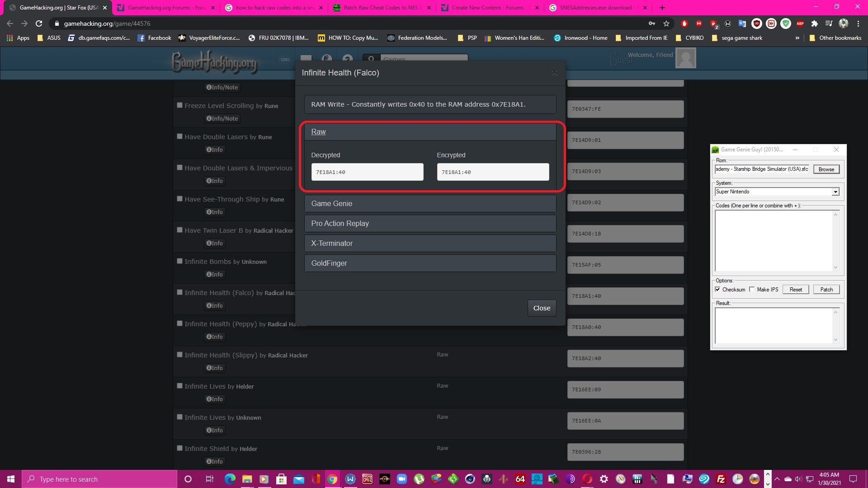This screenshot has width=868, height=488.
Task: Dismiss dialog with the X icon
Action: (554, 73)
